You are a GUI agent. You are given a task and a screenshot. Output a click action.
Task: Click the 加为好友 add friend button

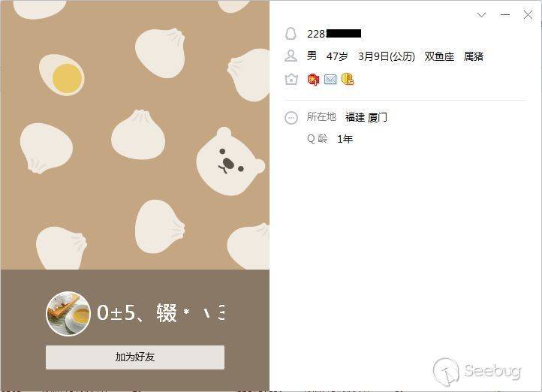point(135,357)
